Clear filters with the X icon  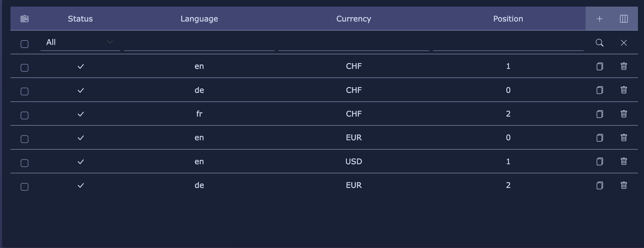point(624,43)
